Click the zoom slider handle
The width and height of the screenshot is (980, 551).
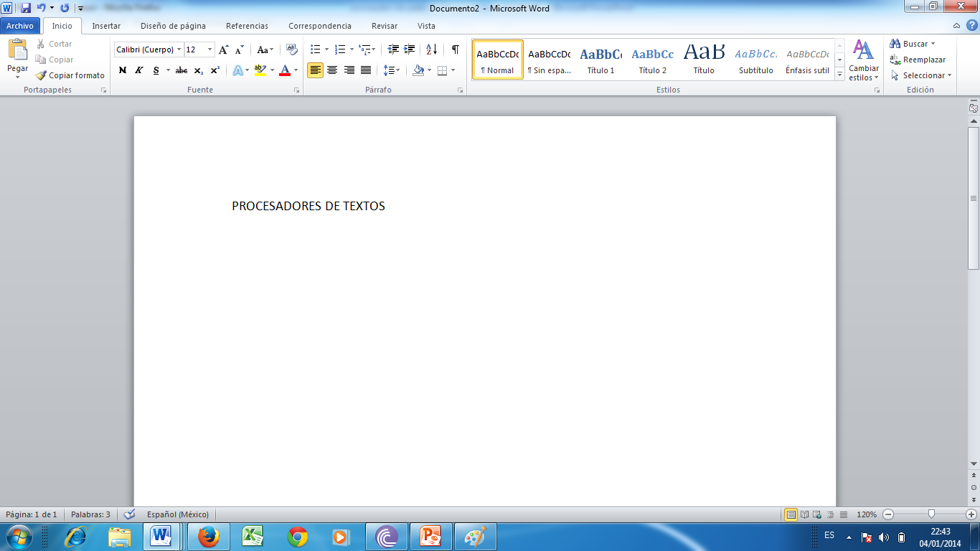tap(931, 514)
